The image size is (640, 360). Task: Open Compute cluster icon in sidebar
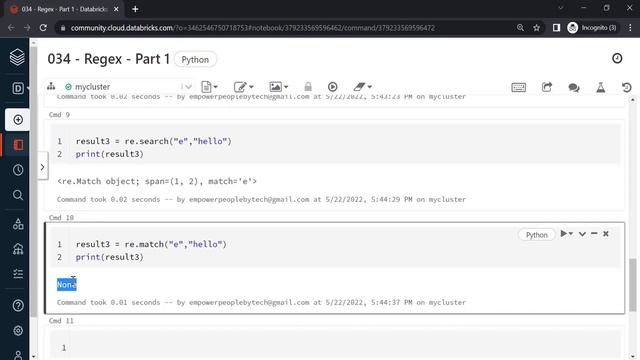tap(18, 249)
